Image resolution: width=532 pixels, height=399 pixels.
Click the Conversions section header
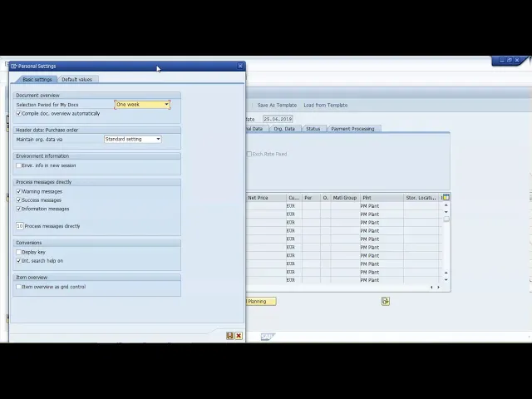tap(96, 243)
